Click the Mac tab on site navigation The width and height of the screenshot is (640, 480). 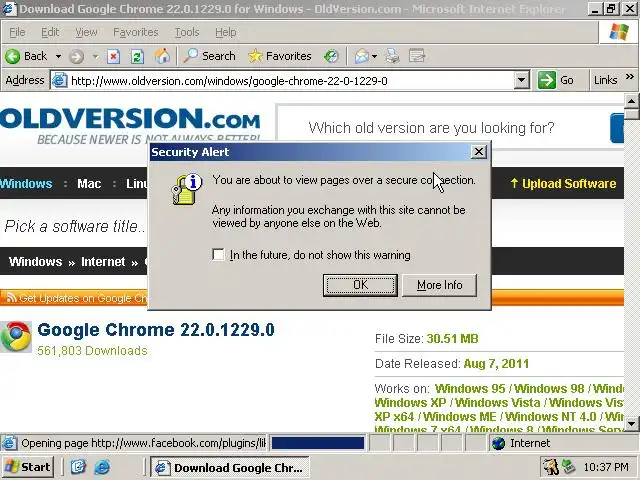point(89,184)
